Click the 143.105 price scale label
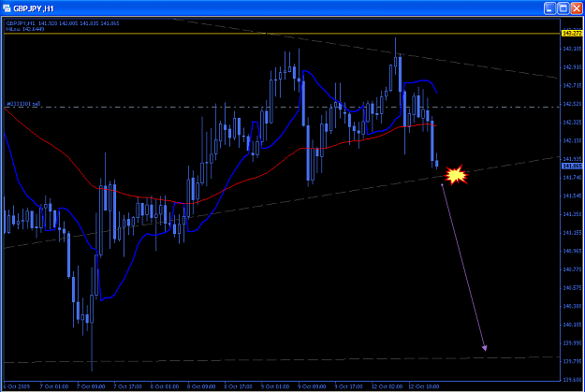 point(572,49)
